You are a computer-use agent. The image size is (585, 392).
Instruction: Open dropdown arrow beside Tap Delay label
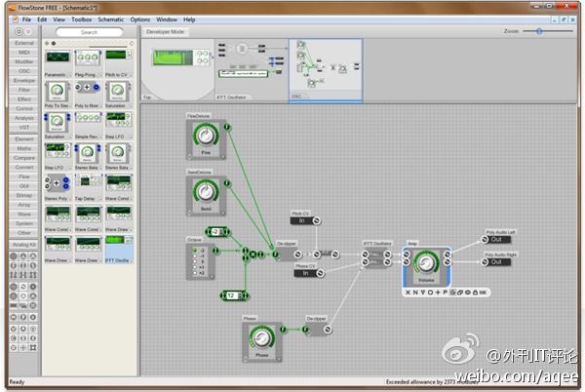click(x=100, y=199)
